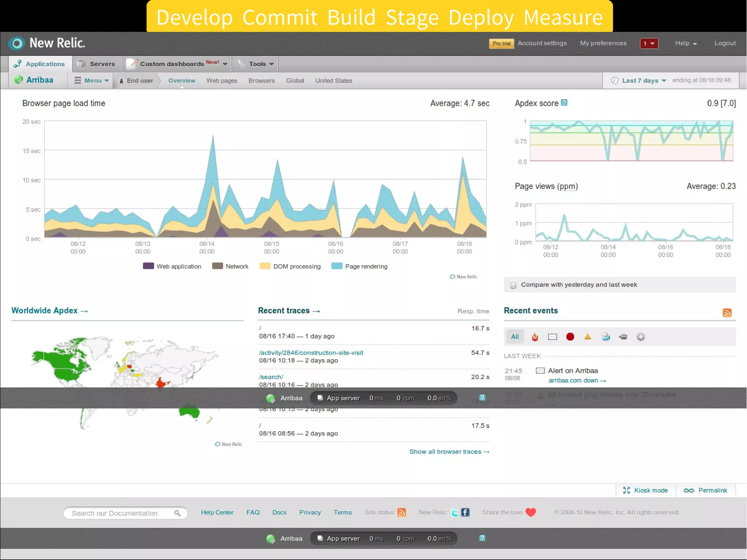The image size is (747, 560).
Task: Open arribaa.com down alert link
Action: (577, 381)
